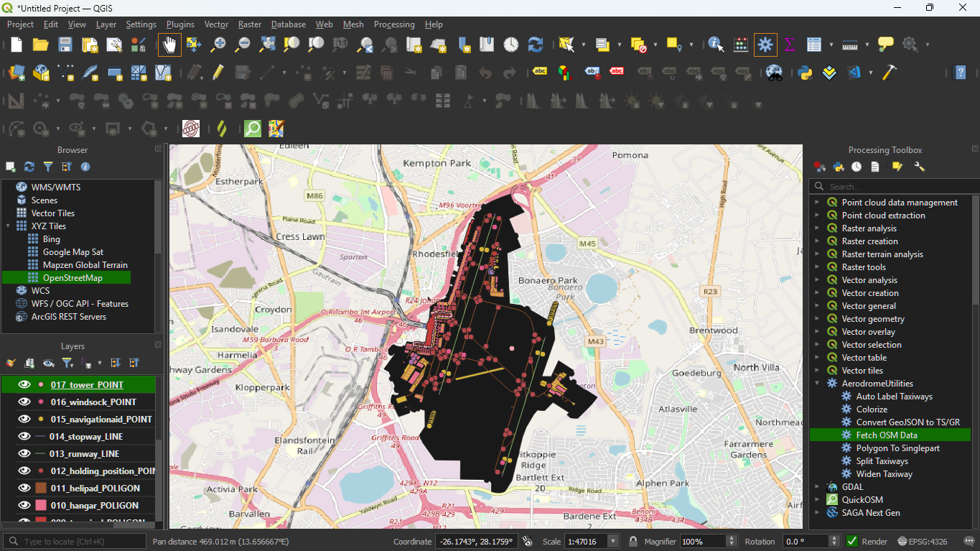Click the Save Project floppy icon
The height and width of the screenshot is (551, 980).
coord(65,45)
